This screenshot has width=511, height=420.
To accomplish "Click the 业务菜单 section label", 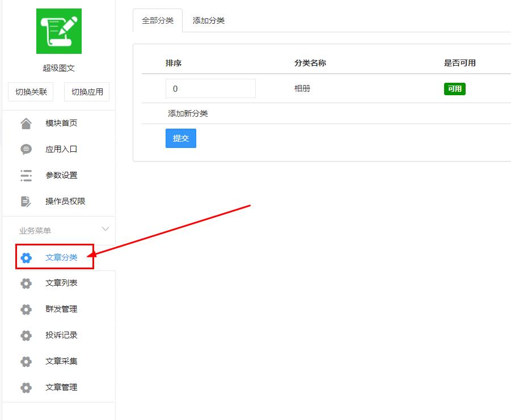I will pos(35,231).
